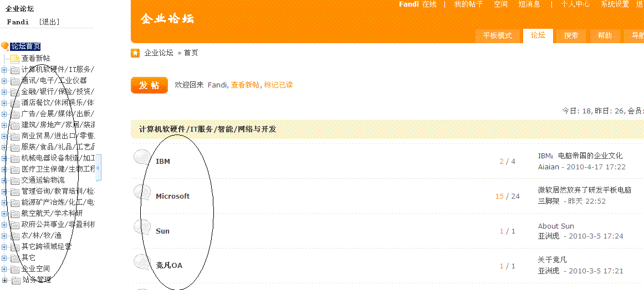This screenshot has height=290, width=644.
Task: Click the speech bubble icon beside 竞凡OA
Action: (142, 262)
